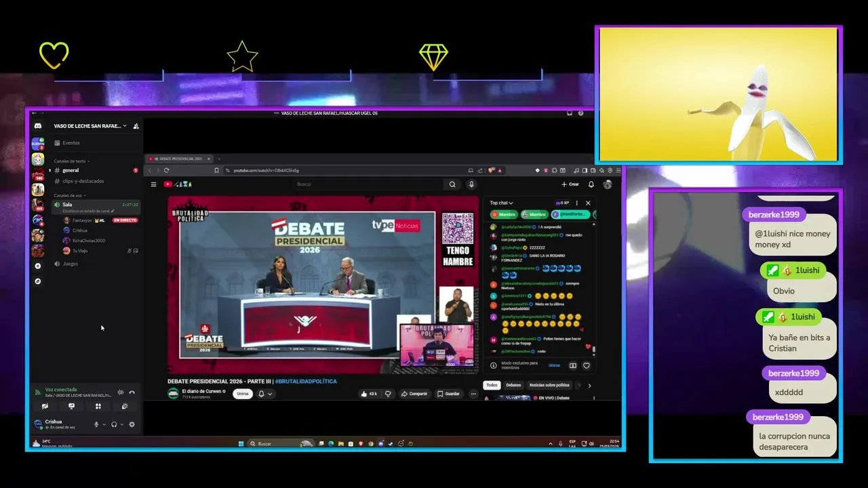Expand the VASO DE LECHE SAN RAFAEL server menu
The height and width of the screenshot is (488, 868).
90,126
